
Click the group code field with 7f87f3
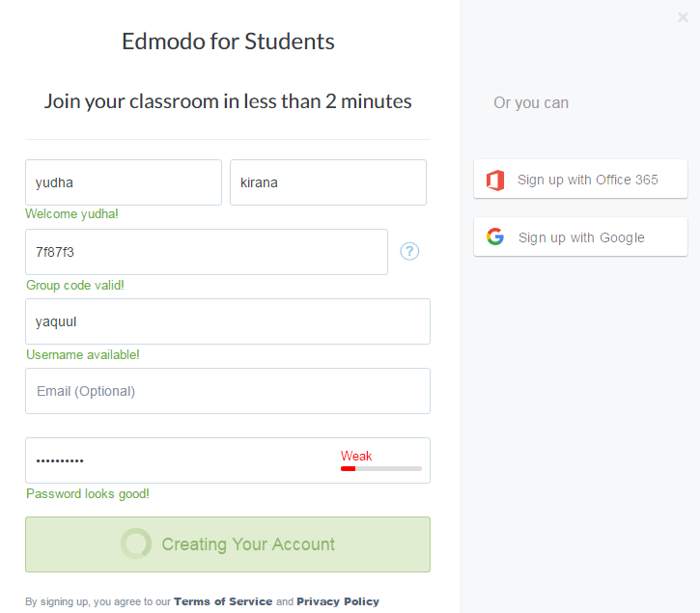(x=207, y=252)
